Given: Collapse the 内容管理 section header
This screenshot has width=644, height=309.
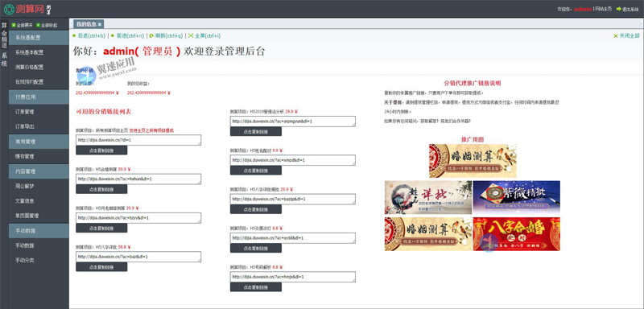Looking at the screenshot, I should tap(39, 171).
